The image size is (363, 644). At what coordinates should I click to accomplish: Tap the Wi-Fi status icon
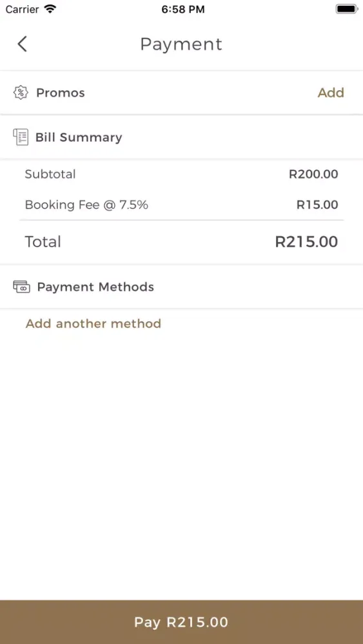50,9
